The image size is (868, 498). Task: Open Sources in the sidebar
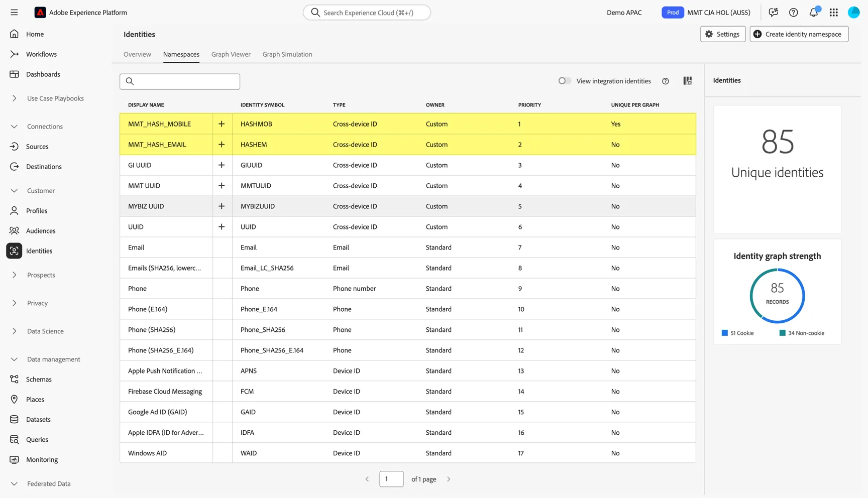point(37,147)
